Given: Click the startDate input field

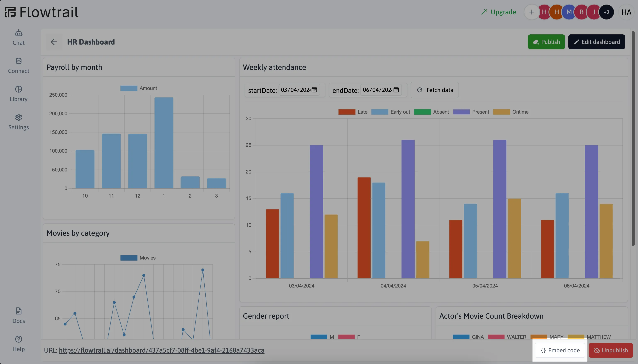Looking at the screenshot, I should click(299, 90).
